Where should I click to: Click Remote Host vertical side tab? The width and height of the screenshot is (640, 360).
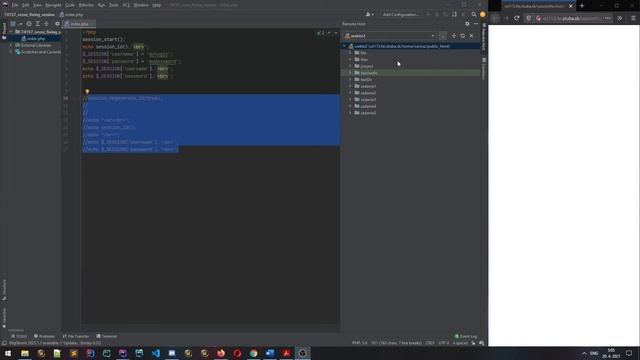pyautogui.click(x=484, y=37)
